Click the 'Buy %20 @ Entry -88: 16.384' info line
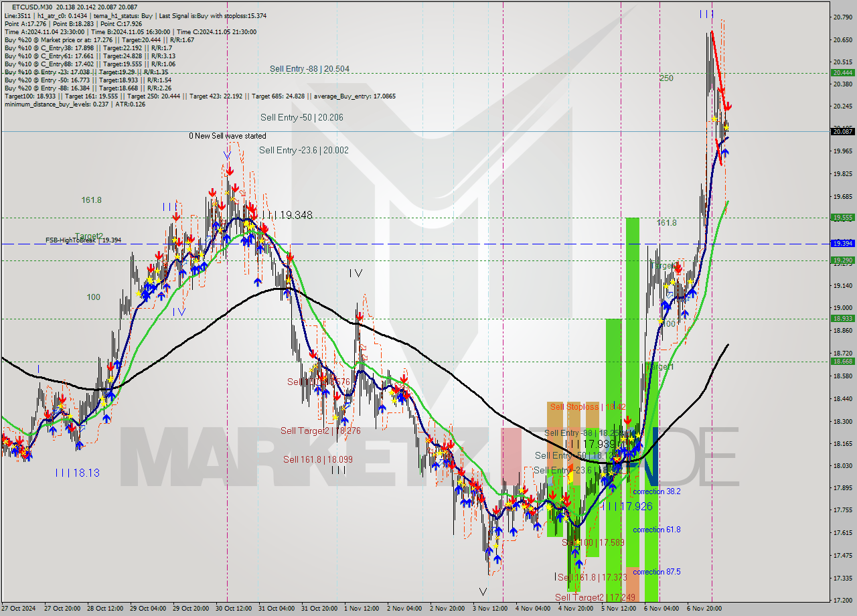This screenshot has height=616, width=857. coord(87,88)
